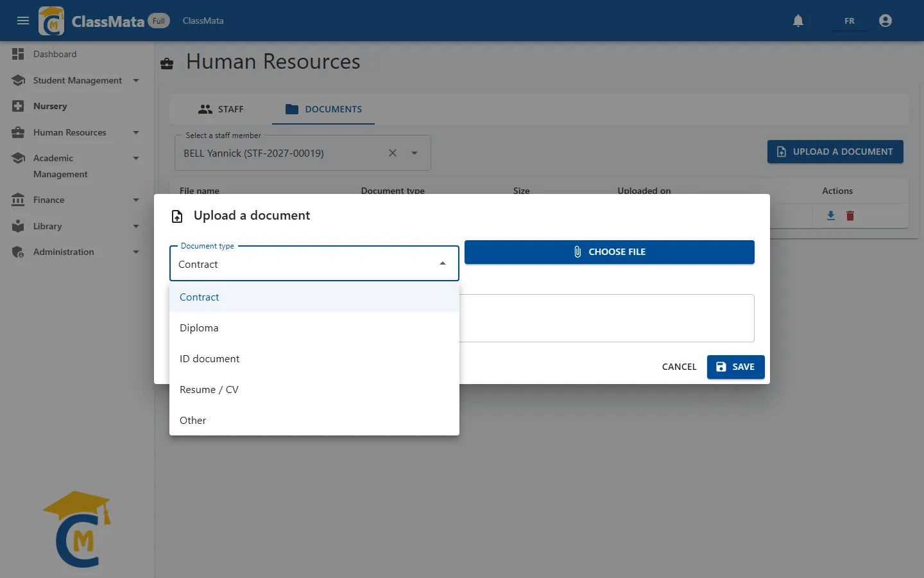924x578 pixels.
Task: Click the ClassMata breadcrumb text in the header
Action: click(x=203, y=21)
